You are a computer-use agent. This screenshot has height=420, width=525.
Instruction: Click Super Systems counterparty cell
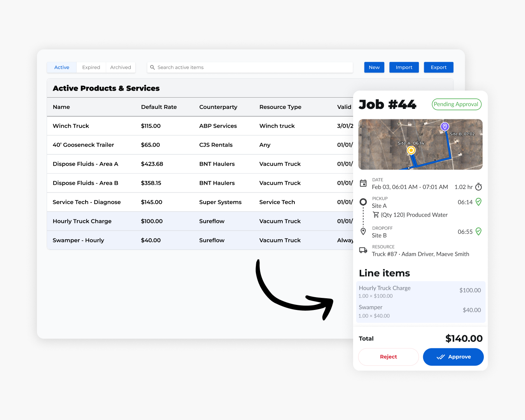(x=220, y=202)
